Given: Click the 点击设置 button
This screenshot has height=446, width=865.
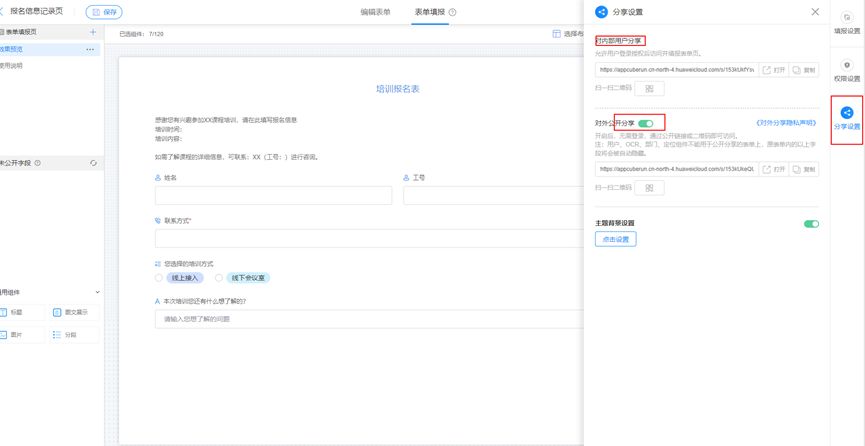Looking at the screenshot, I should (x=616, y=239).
